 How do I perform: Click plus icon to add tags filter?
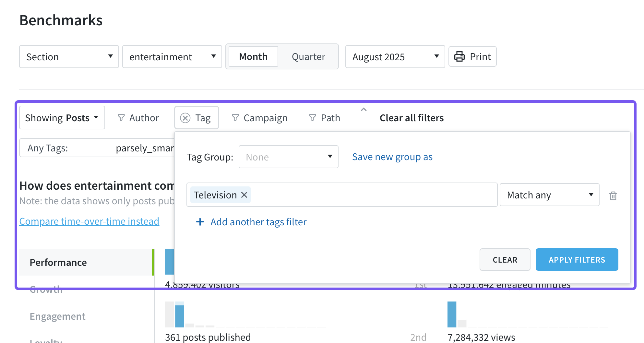pos(200,222)
